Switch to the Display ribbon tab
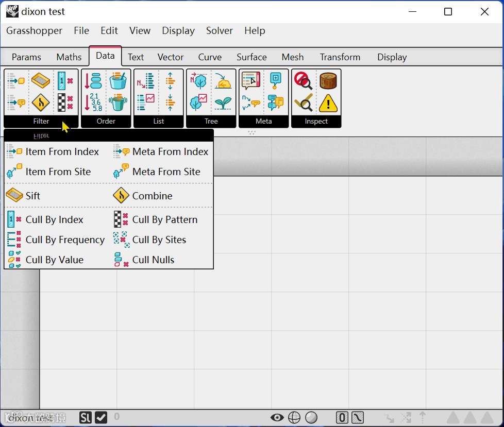 (392, 57)
